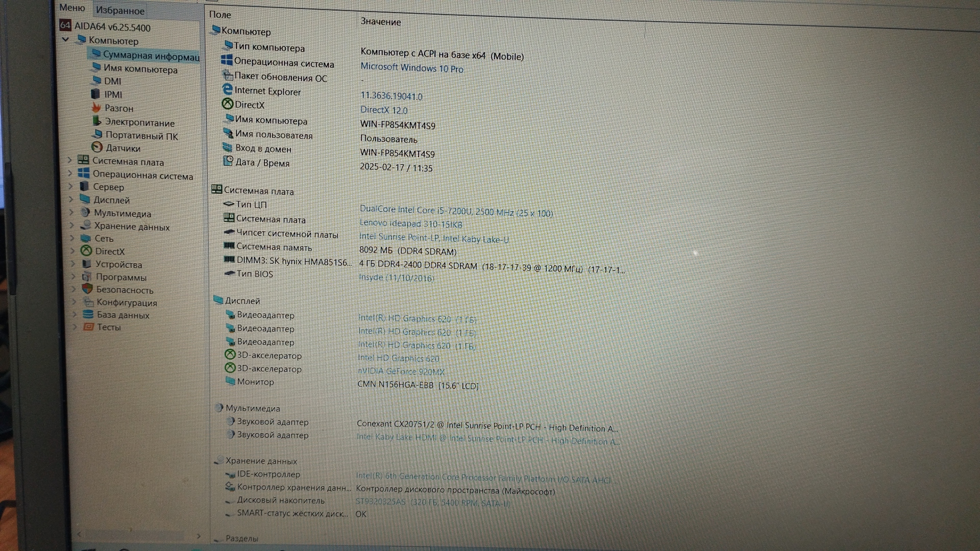Collapse the Компьютер tree node
Image resolution: width=980 pixels, height=551 pixels.
(65, 39)
